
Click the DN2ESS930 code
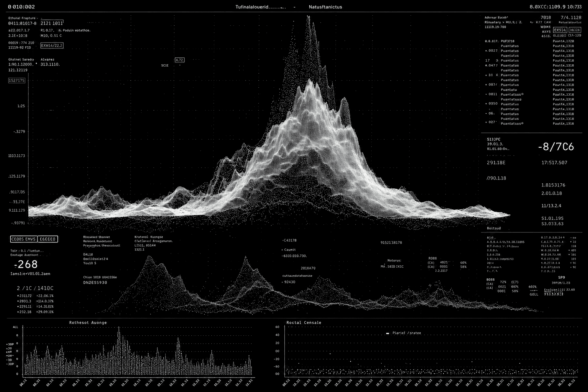(95, 283)
